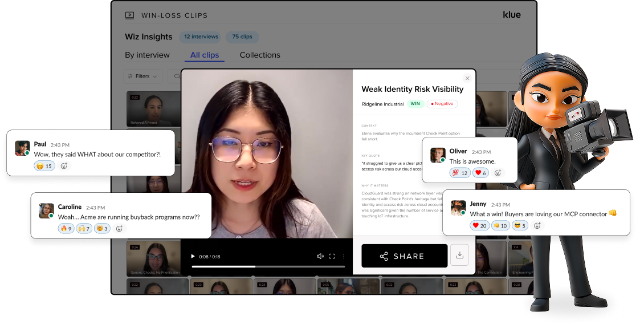Open the Referred A Friend clip thumbnail

click(x=153, y=108)
